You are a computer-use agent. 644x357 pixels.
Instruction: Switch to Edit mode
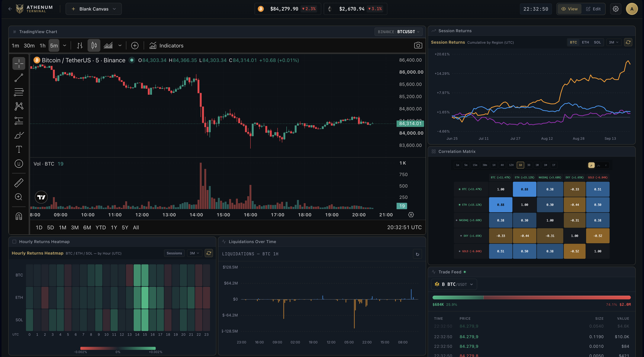tap(593, 9)
